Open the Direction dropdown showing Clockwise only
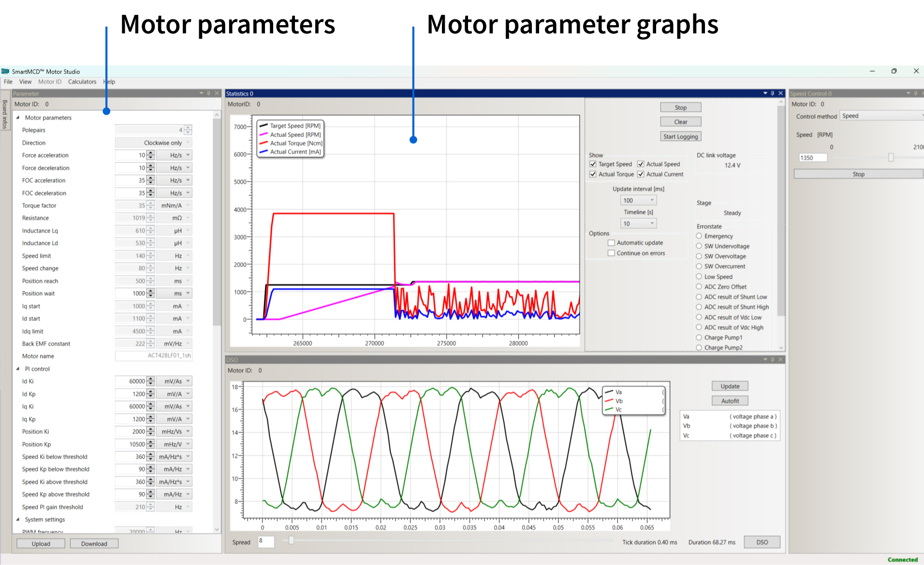Viewport: 924px width, 565px height. point(189,142)
